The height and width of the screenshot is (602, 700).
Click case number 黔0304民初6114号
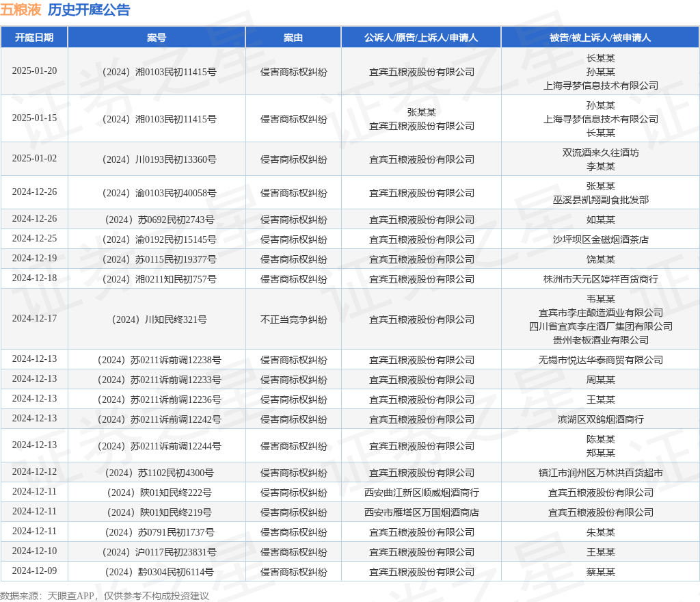159,572
